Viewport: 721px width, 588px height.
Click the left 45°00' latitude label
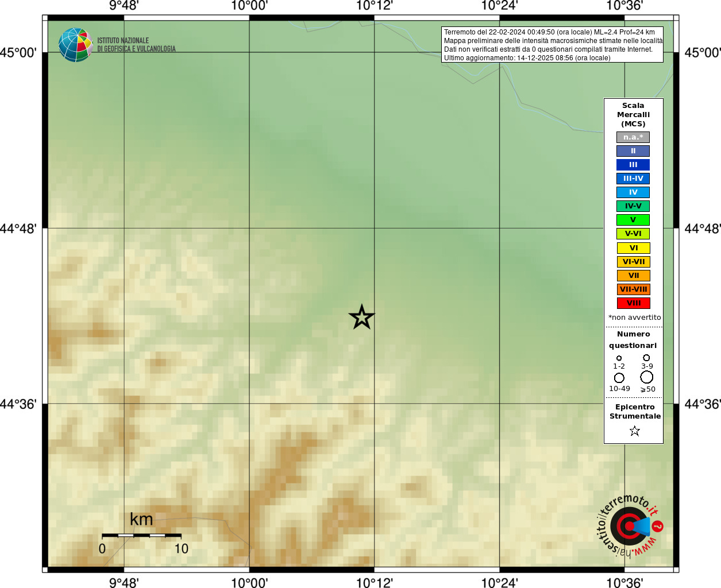coord(18,53)
